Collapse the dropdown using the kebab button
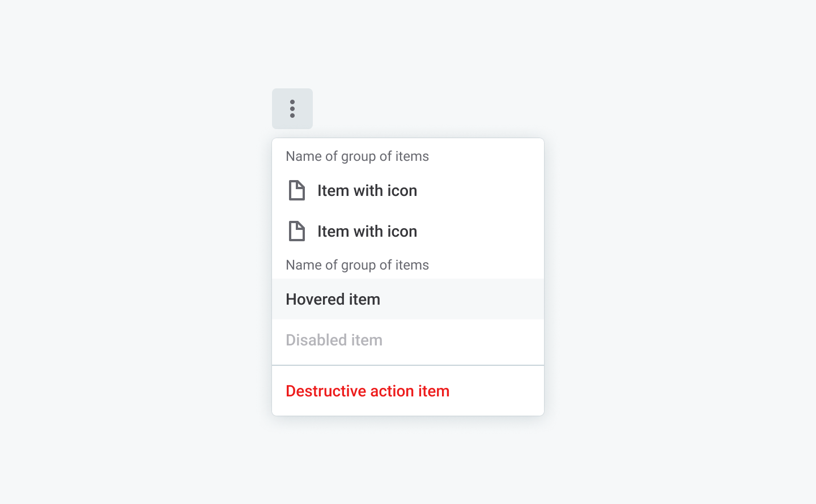 click(x=292, y=109)
